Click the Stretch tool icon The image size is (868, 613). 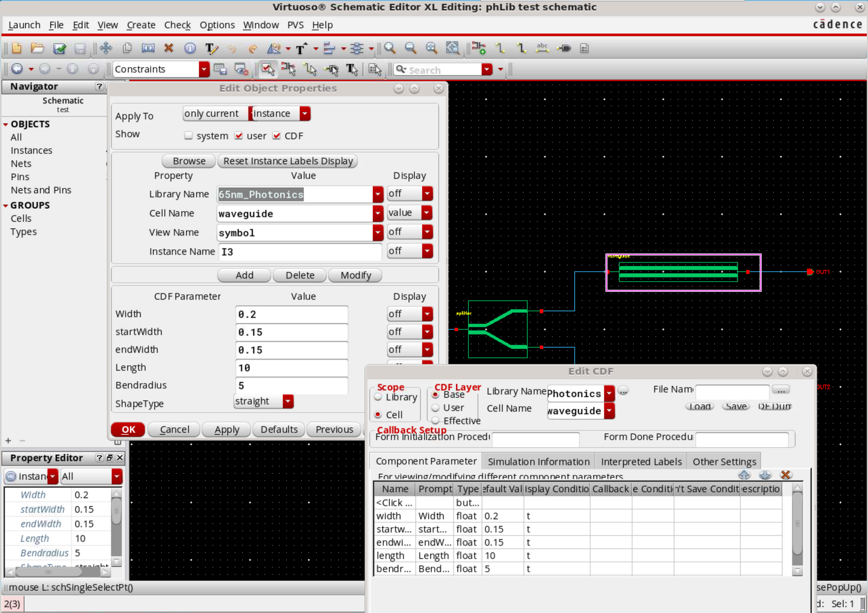[148, 48]
